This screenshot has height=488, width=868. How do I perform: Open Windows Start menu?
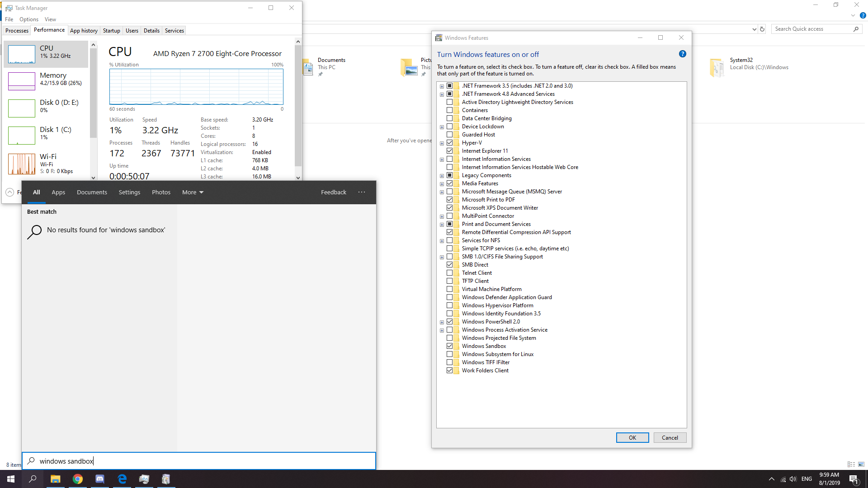[x=11, y=479]
